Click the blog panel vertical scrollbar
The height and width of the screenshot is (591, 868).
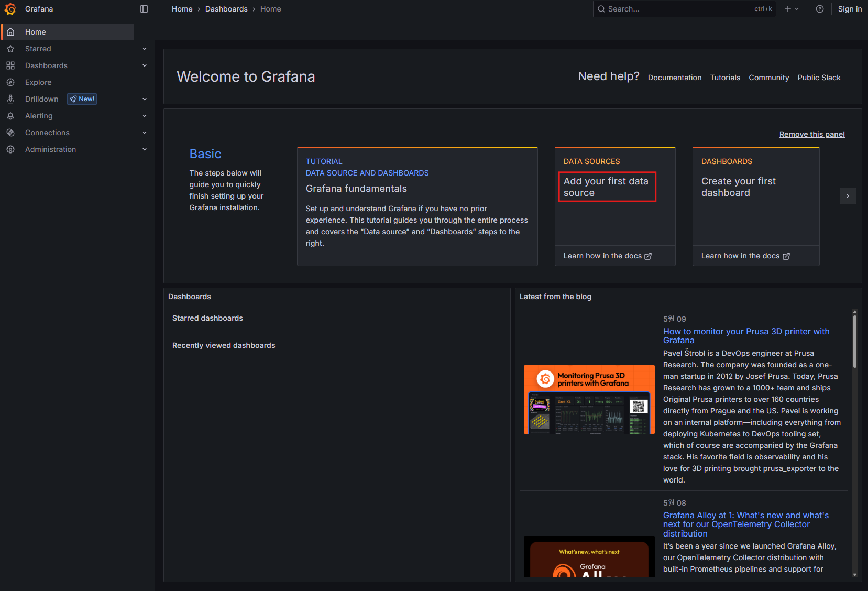[855, 342]
